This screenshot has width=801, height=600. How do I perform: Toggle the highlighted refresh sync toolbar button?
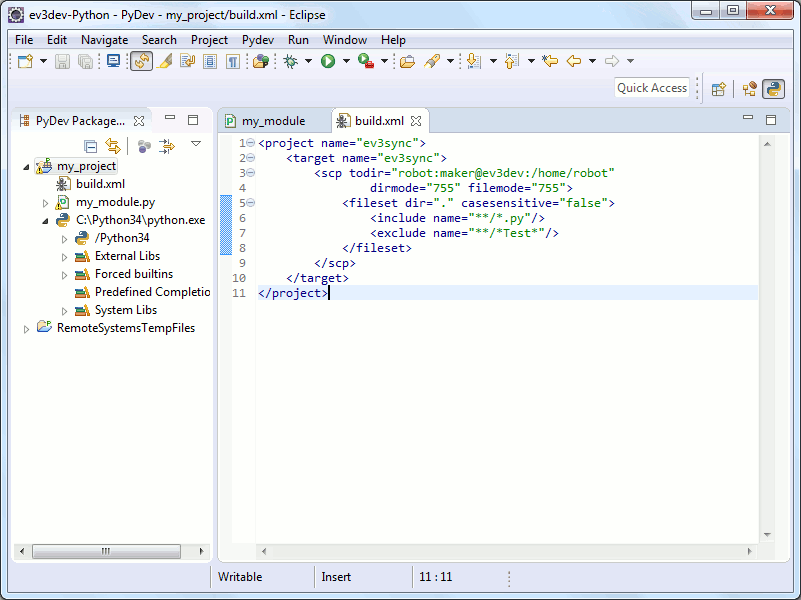(x=142, y=61)
